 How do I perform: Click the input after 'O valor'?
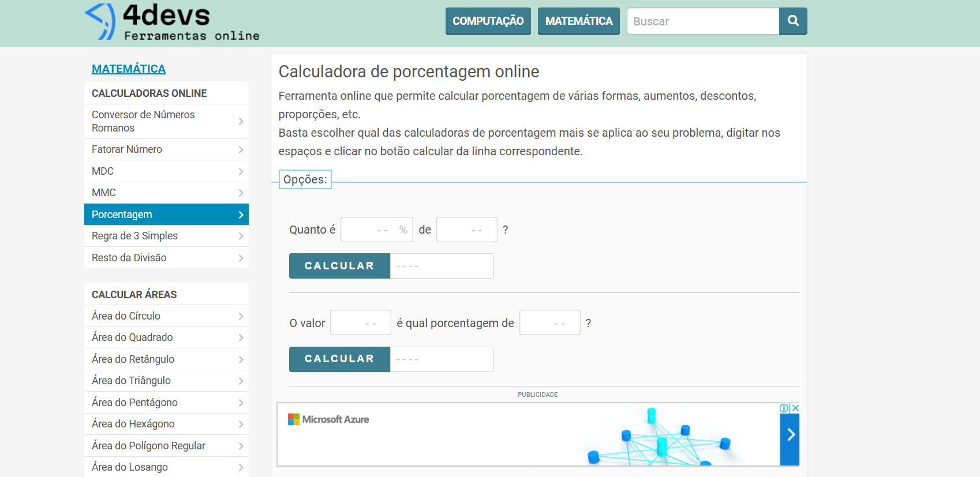pos(360,323)
